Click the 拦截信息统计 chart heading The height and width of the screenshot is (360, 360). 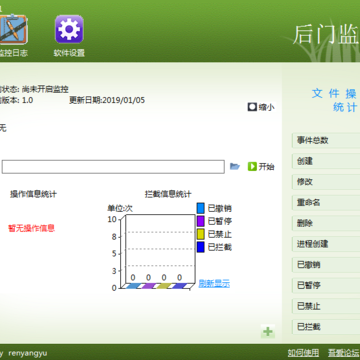[168, 194]
